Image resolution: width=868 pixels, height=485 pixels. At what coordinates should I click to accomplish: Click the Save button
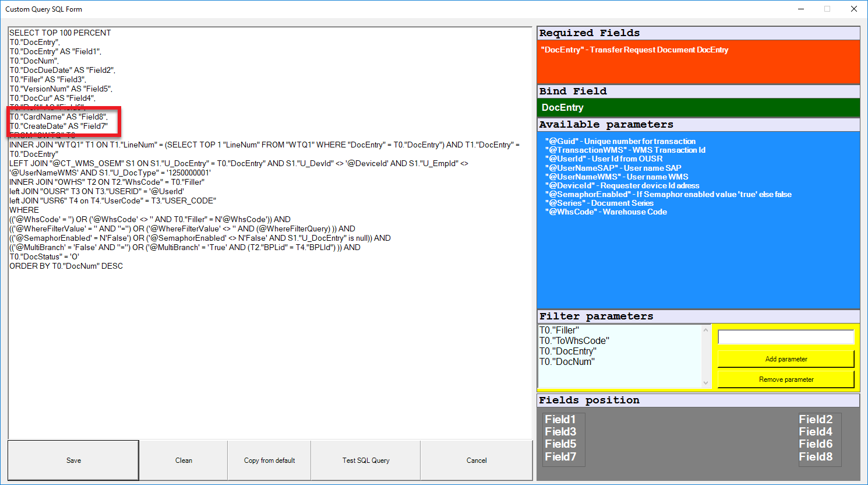click(x=73, y=460)
